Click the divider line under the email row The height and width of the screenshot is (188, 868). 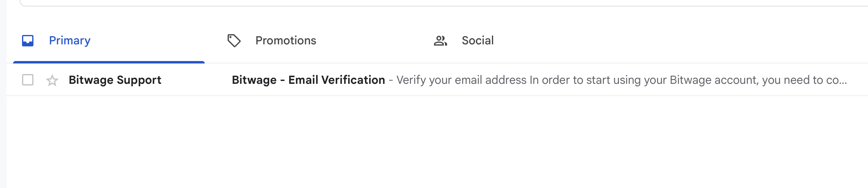436,96
